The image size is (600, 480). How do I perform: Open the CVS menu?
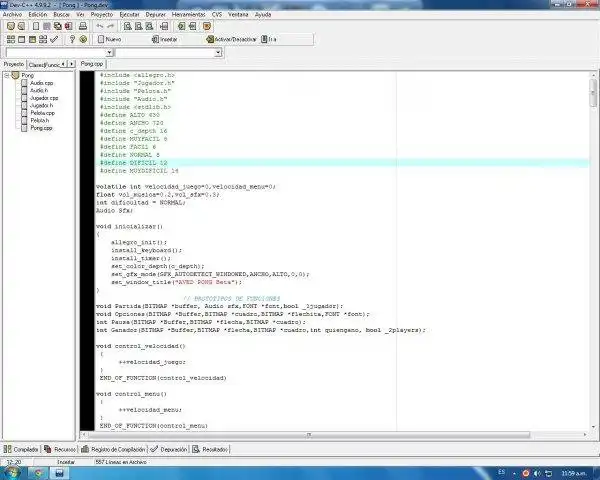(x=217, y=15)
